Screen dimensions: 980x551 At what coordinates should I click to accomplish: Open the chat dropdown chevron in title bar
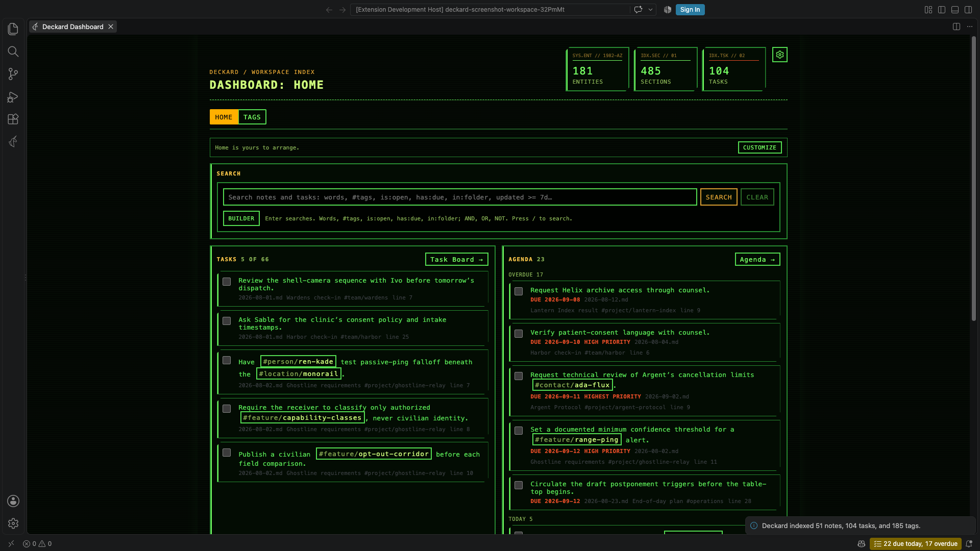pos(650,10)
